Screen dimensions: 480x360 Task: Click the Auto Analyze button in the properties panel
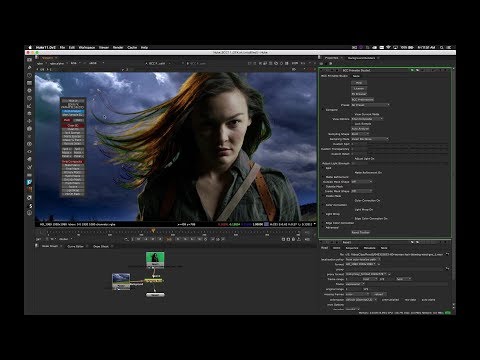[x=360, y=129]
